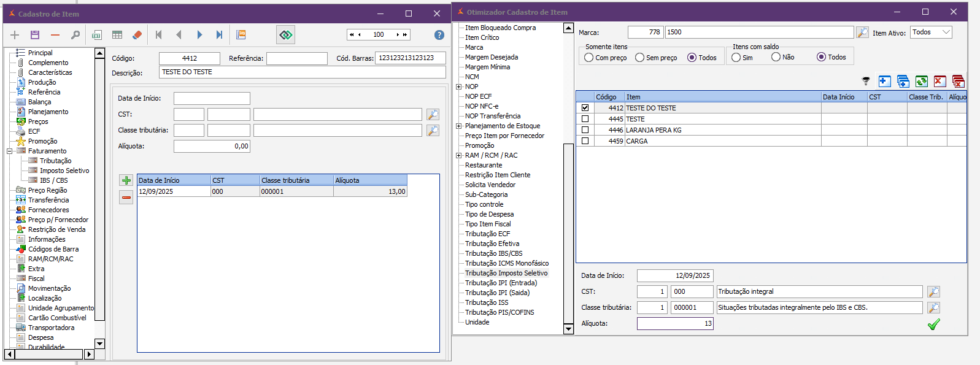
Task: Click the eraser clear icon
Action: (137, 35)
